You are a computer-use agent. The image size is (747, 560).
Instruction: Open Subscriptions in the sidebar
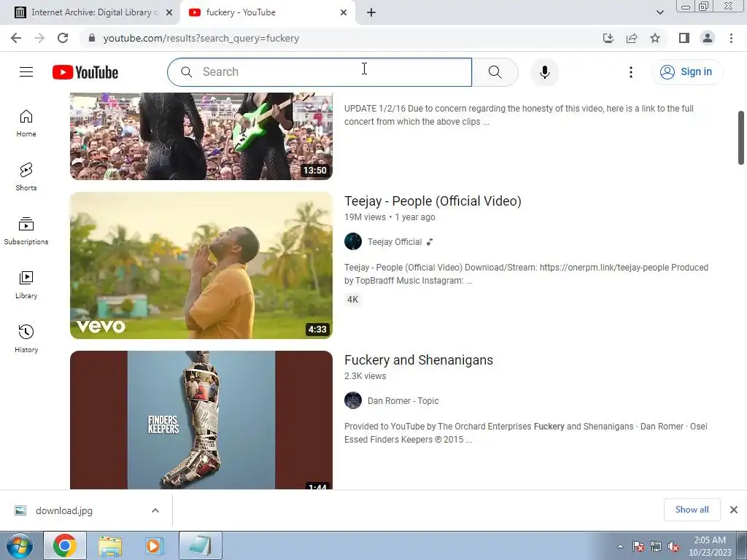tap(26, 231)
